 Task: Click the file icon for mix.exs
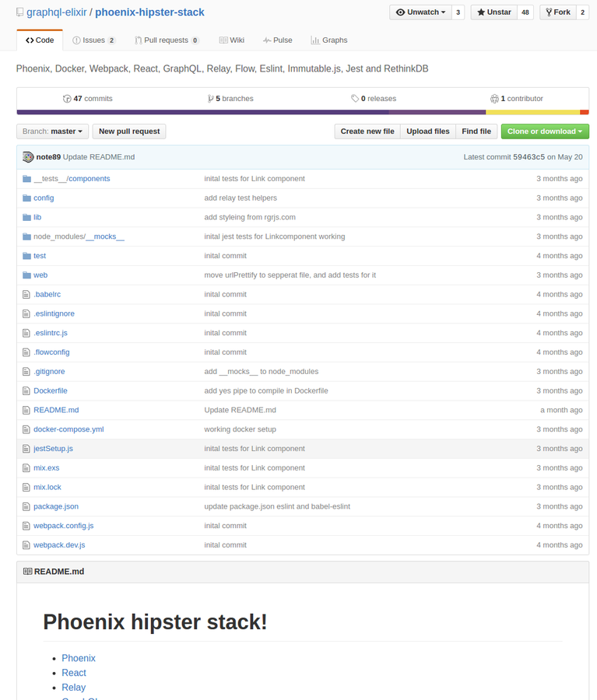[26, 468]
